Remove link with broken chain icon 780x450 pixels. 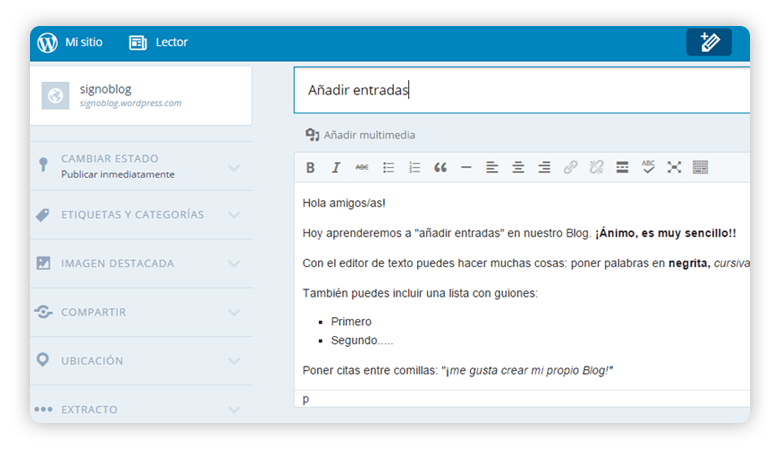(x=596, y=167)
